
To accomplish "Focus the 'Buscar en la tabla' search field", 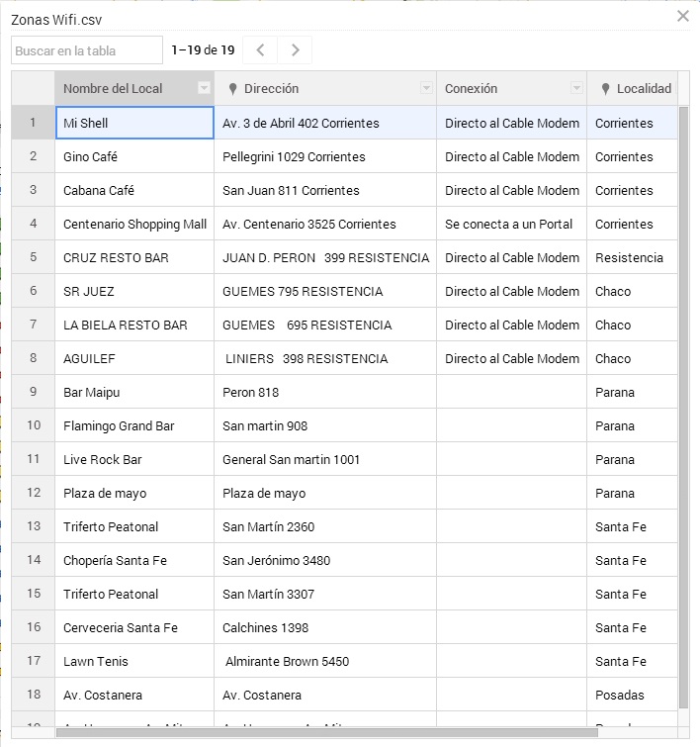I will coord(87,50).
